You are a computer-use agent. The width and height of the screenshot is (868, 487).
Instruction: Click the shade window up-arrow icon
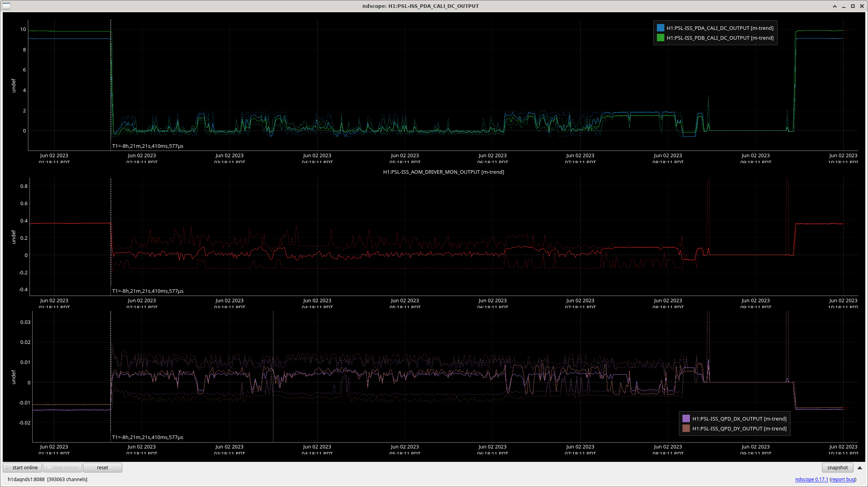835,6
